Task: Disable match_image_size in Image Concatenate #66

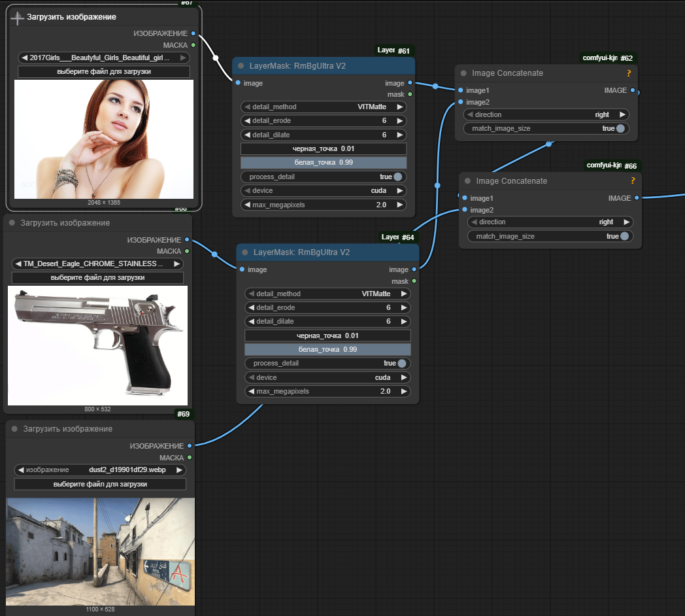Action: (624, 236)
